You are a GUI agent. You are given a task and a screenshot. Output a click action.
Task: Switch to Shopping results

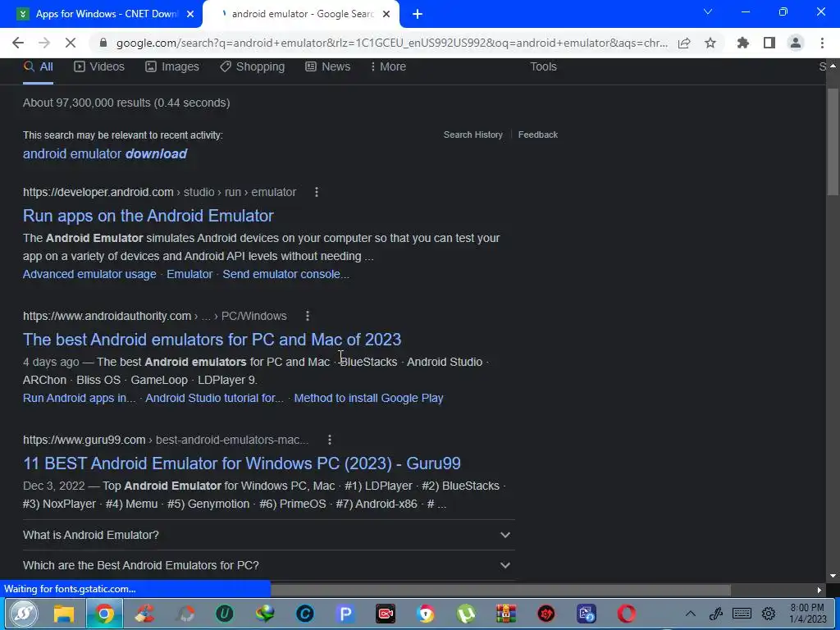click(x=253, y=66)
